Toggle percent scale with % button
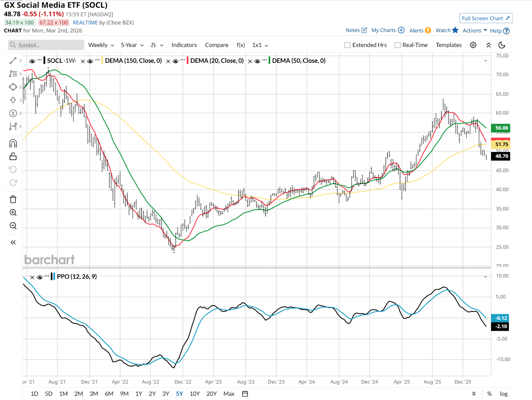The width and height of the screenshot is (532, 400). pyautogui.click(x=489, y=394)
